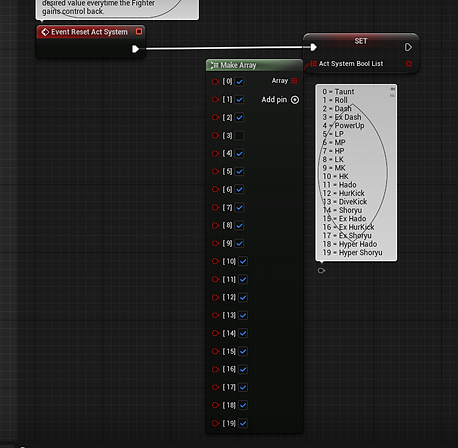Screen dimensions: 458x448
Task: Click the Act System Bool List input pin
Action: click(x=313, y=64)
